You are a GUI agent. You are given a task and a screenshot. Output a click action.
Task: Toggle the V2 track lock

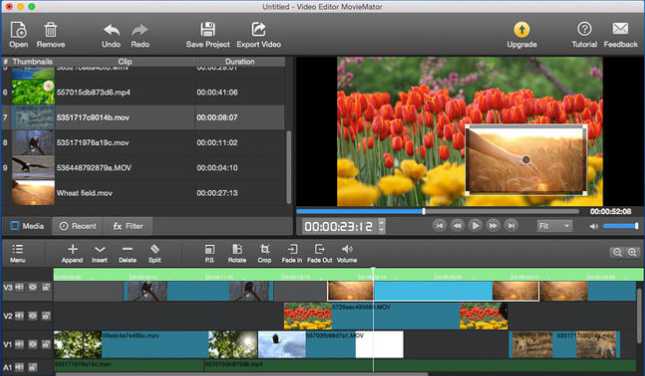coord(46,316)
